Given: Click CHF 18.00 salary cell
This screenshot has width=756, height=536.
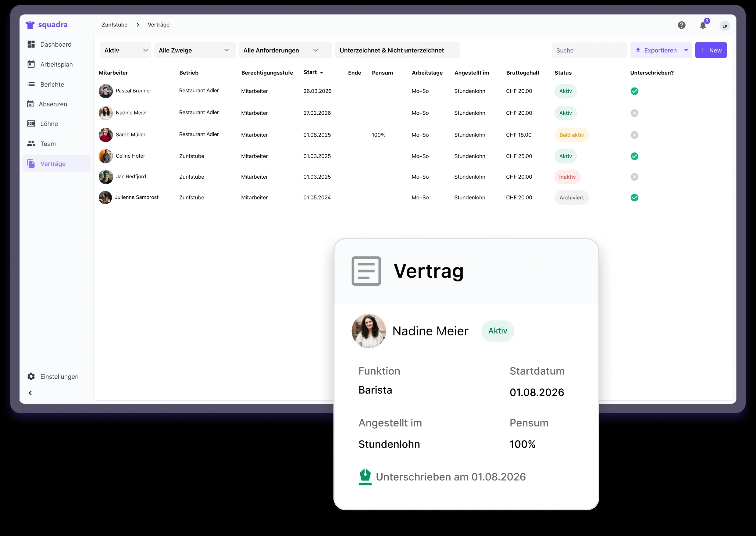Looking at the screenshot, I should 519,135.
